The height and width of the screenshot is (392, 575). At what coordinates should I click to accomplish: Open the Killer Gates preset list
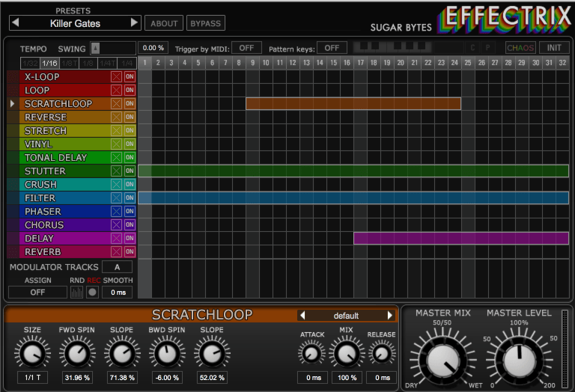pyautogui.click(x=75, y=23)
